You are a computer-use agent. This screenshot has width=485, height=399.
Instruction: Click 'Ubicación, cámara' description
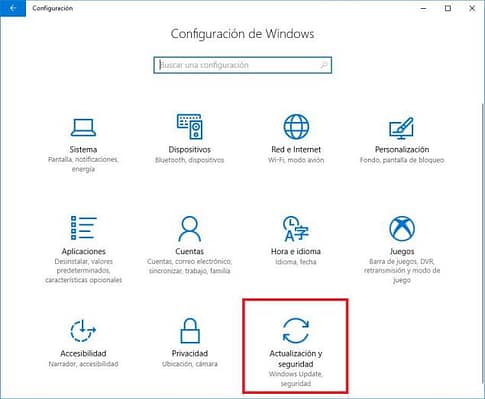click(x=190, y=364)
